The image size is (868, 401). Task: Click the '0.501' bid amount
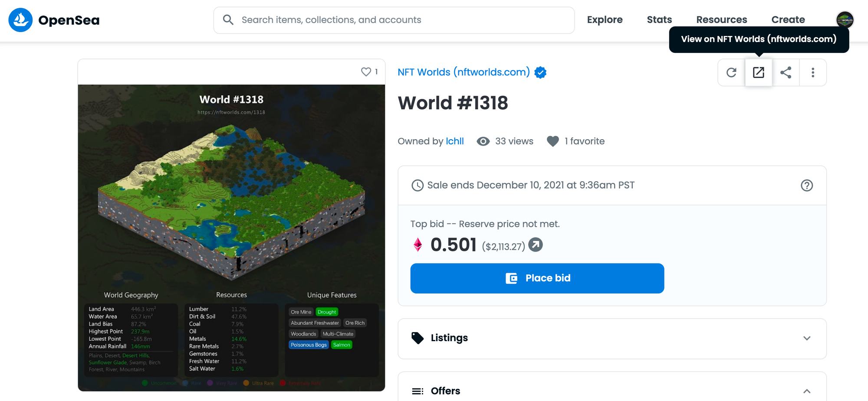(454, 245)
